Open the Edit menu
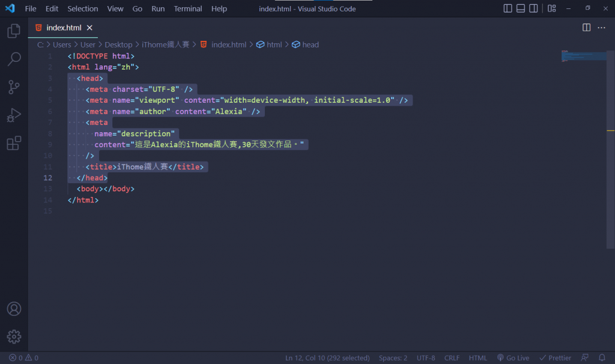This screenshot has height=364, width=615. point(52,8)
